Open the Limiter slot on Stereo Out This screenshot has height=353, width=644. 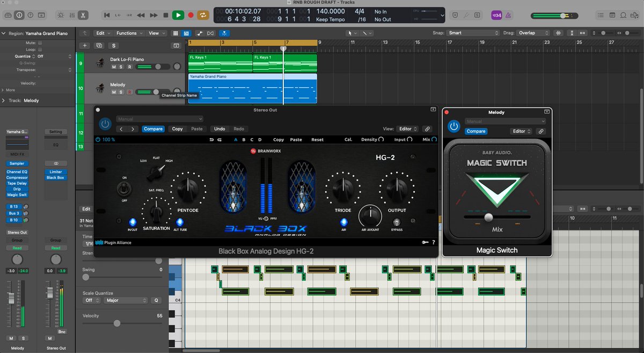tap(55, 172)
